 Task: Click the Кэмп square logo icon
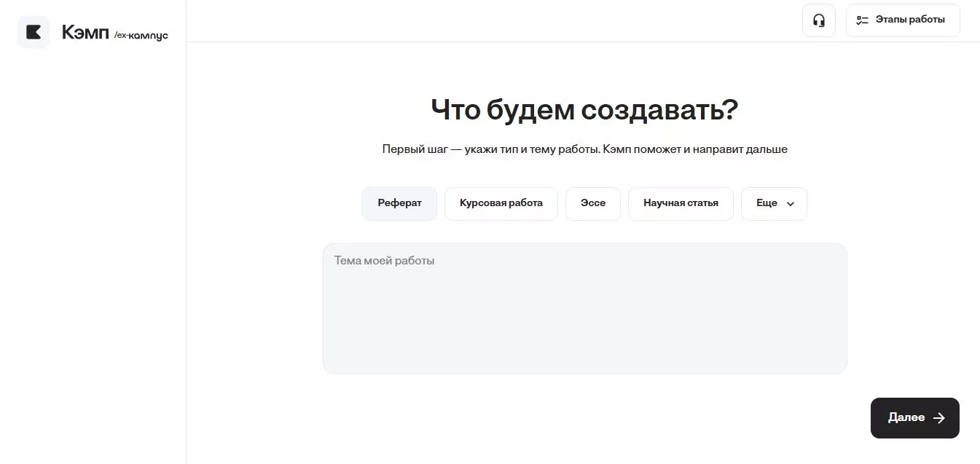[34, 32]
